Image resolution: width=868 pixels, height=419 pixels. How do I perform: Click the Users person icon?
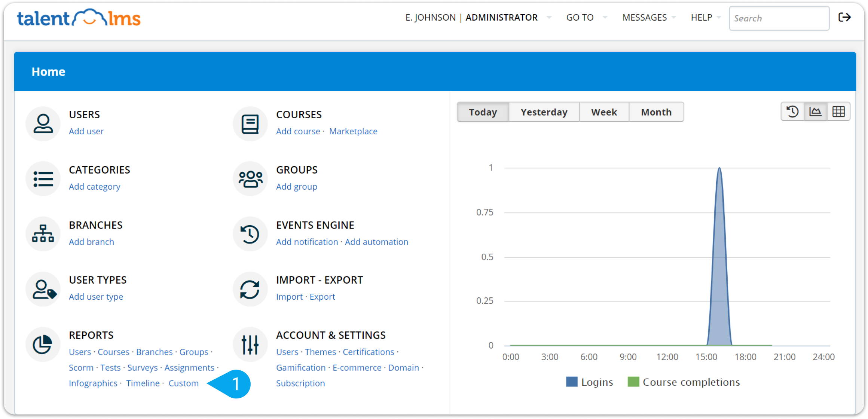[43, 124]
